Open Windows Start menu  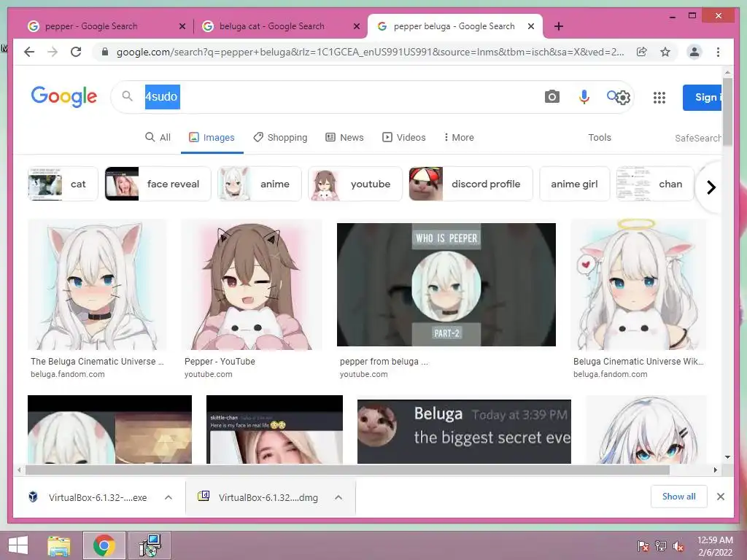(x=18, y=545)
